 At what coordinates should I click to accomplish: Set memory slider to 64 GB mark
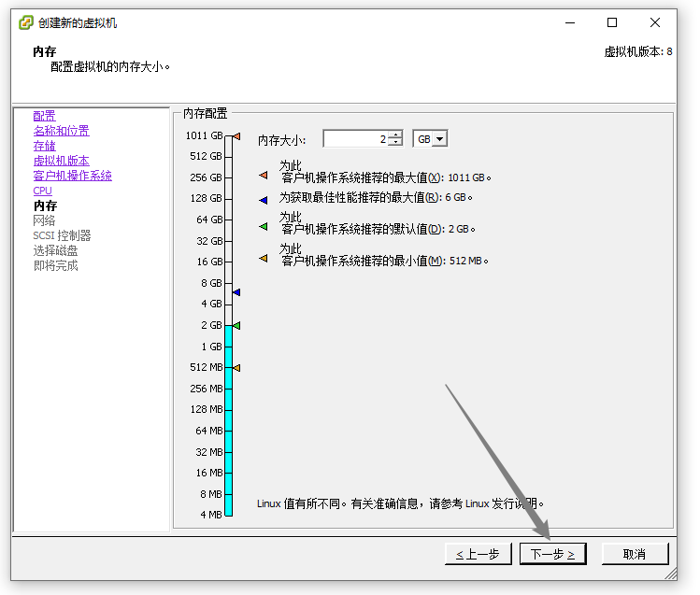point(228,220)
